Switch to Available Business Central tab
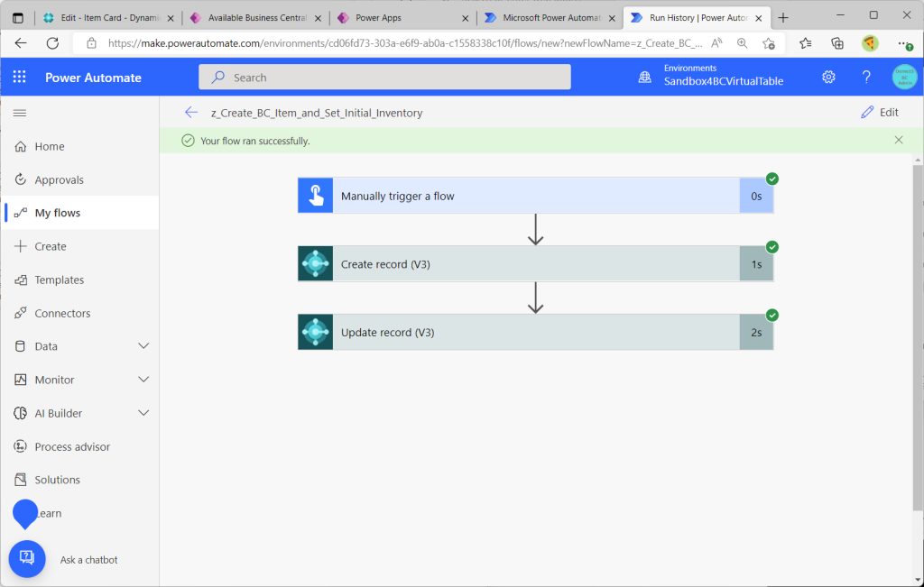 [256, 18]
